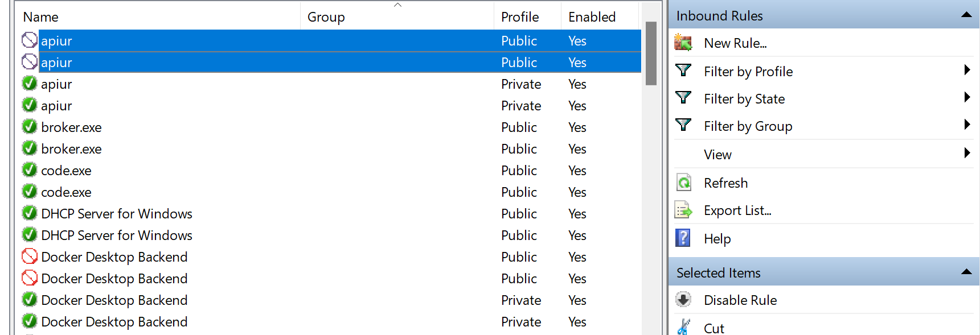Image resolution: width=980 pixels, height=335 pixels.
Task: Choose Filter by State in Actions pane
Action: (x=744, y=99)
